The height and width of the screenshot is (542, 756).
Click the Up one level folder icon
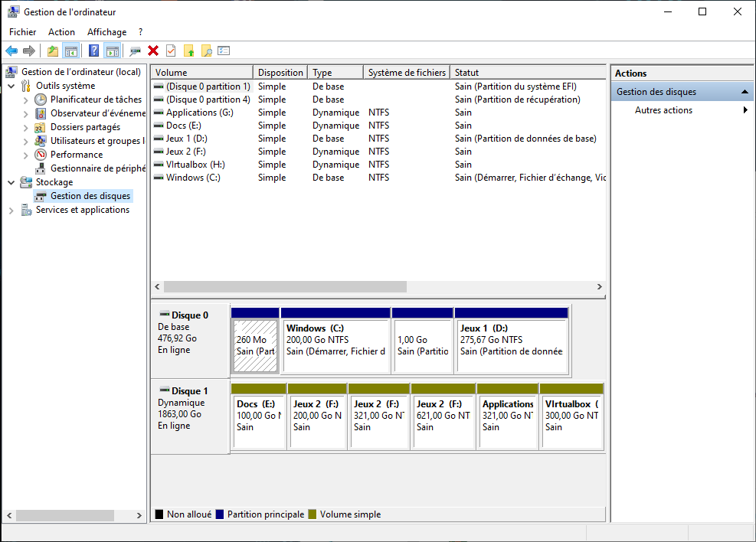(52, 51)
